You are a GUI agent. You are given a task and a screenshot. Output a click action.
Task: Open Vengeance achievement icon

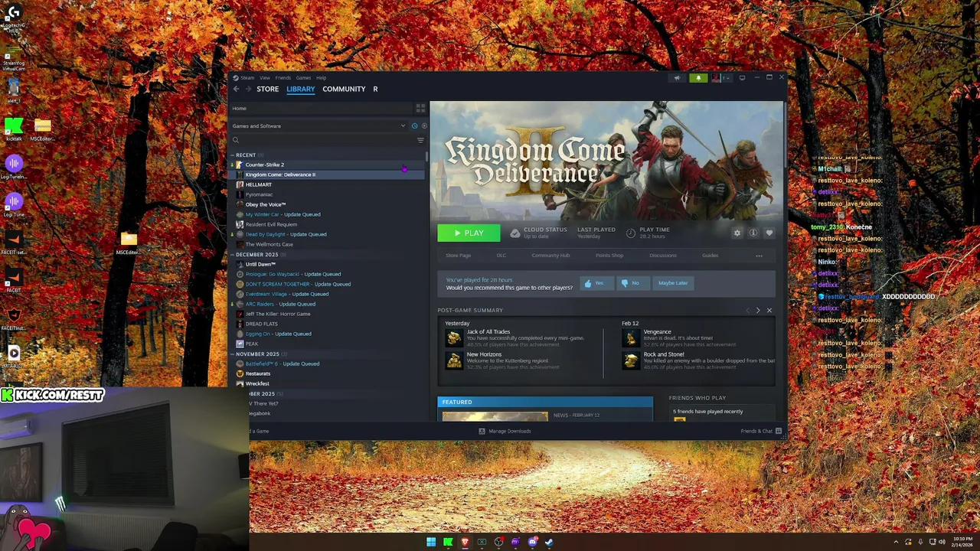pos(632,338)
